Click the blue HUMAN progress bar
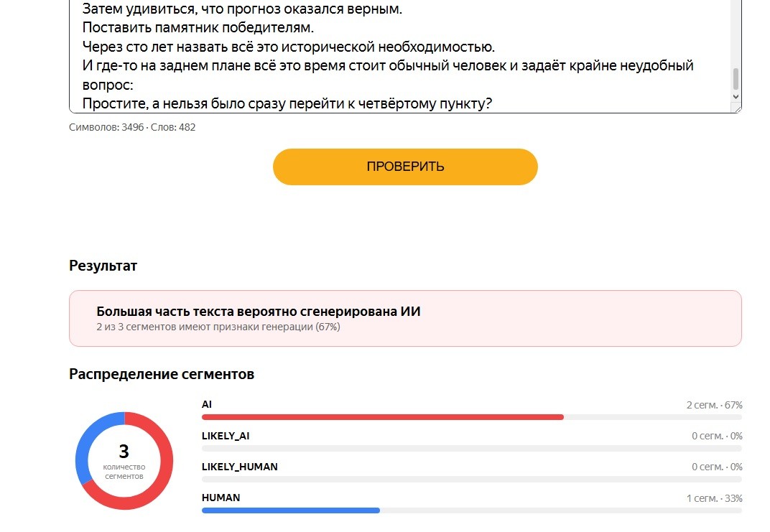Screen dimensions: 770x532 pyautogui.click(x=291, y=510)
